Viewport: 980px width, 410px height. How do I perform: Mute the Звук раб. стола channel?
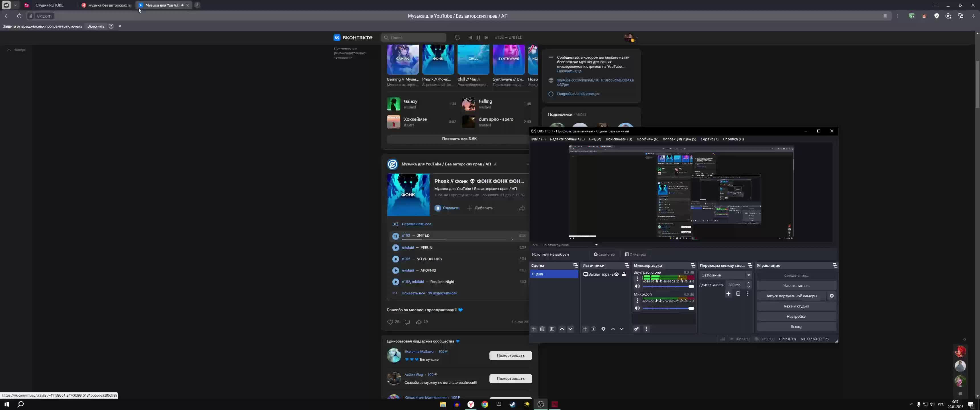[637, 286]
